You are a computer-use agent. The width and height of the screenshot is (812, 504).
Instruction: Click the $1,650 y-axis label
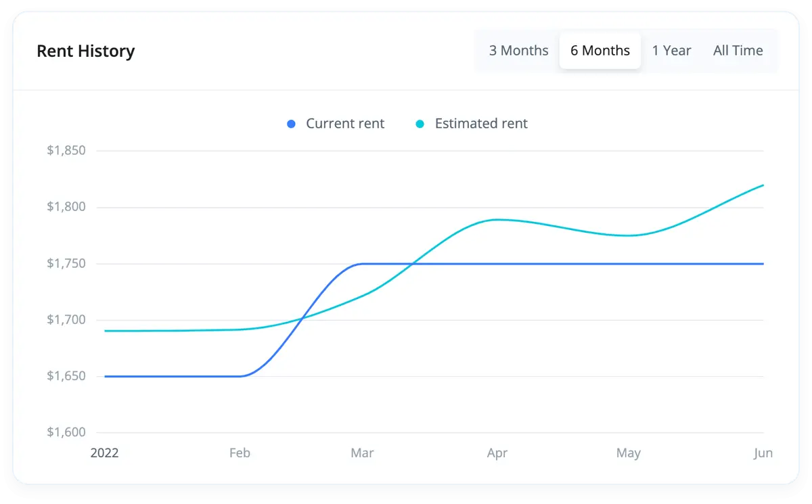(x=66, y=376)
